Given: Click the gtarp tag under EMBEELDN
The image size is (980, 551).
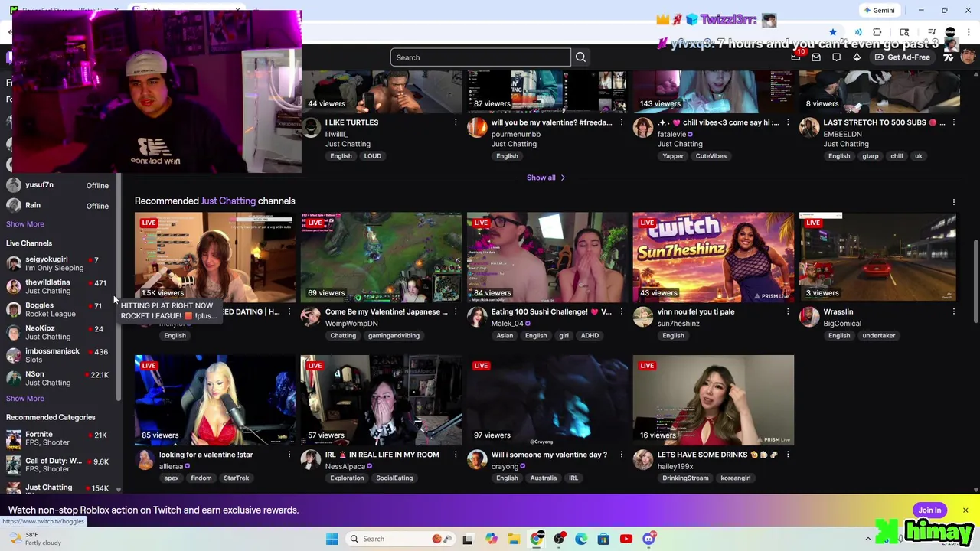Looking at the screenshot, I should point(871,156).
